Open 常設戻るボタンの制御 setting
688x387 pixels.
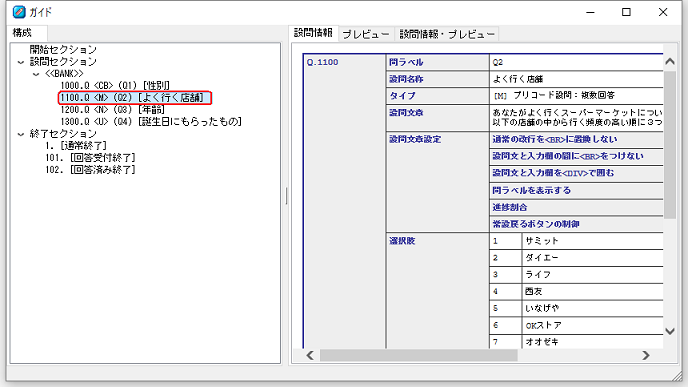(536, 224)
